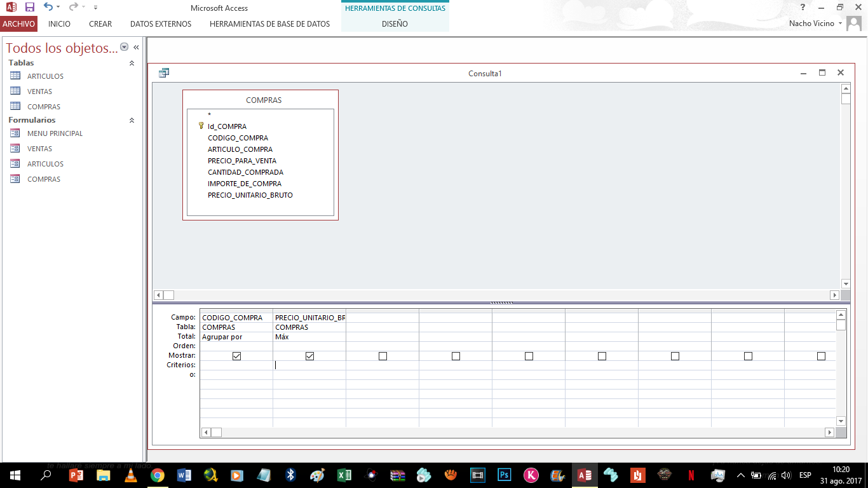Open File Explorer from the taskbar
This screenshot has width=868, height=488.
(103, 475)
